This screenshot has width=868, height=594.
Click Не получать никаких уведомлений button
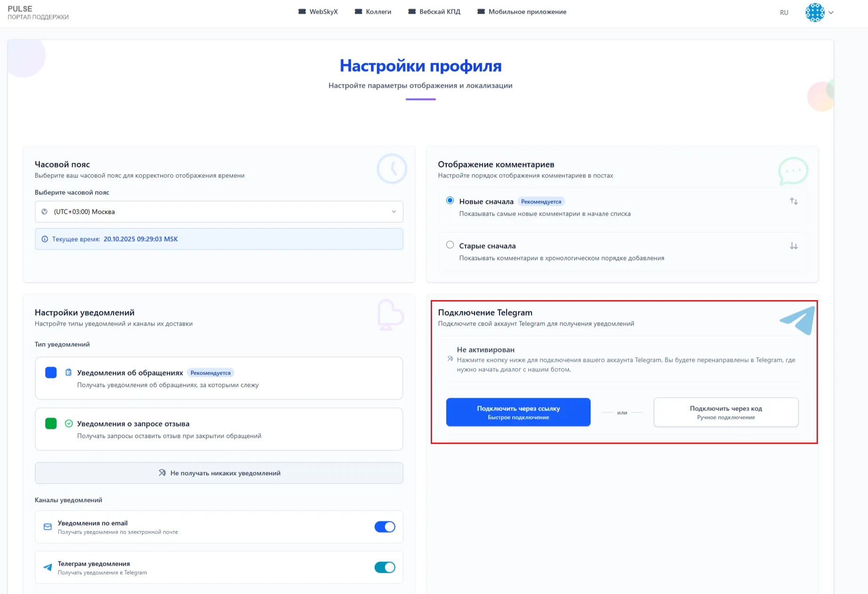(x=219, y=473)
